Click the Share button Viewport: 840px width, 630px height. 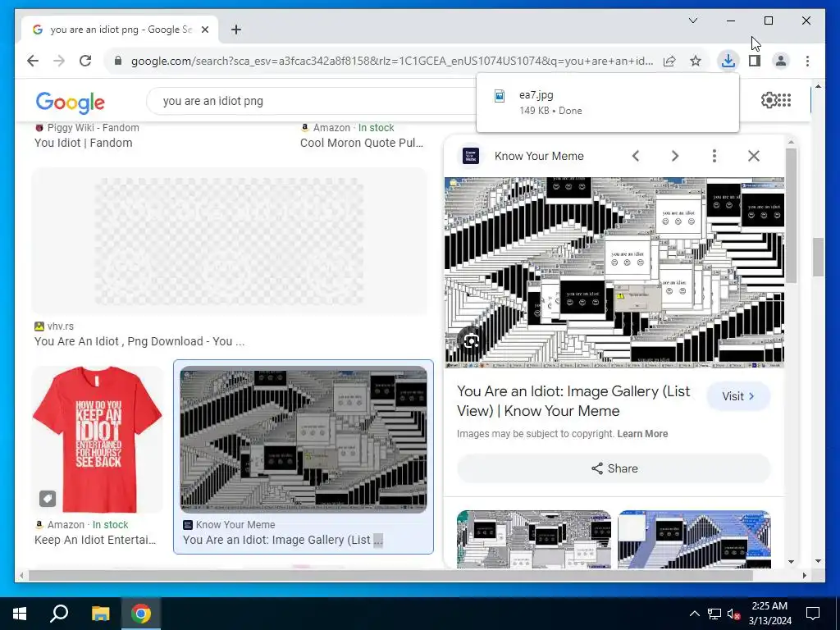click(614, 468)
